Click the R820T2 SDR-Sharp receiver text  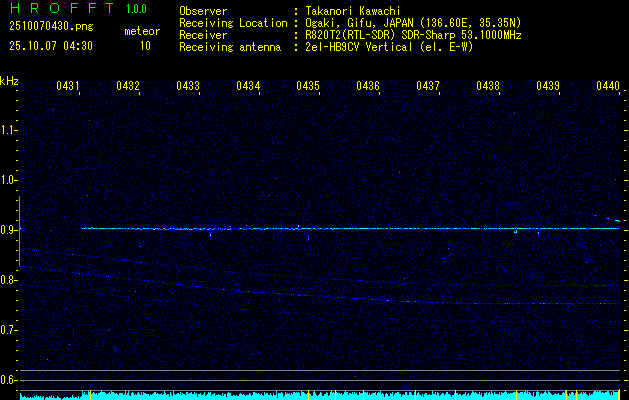(x=413, y=33)
